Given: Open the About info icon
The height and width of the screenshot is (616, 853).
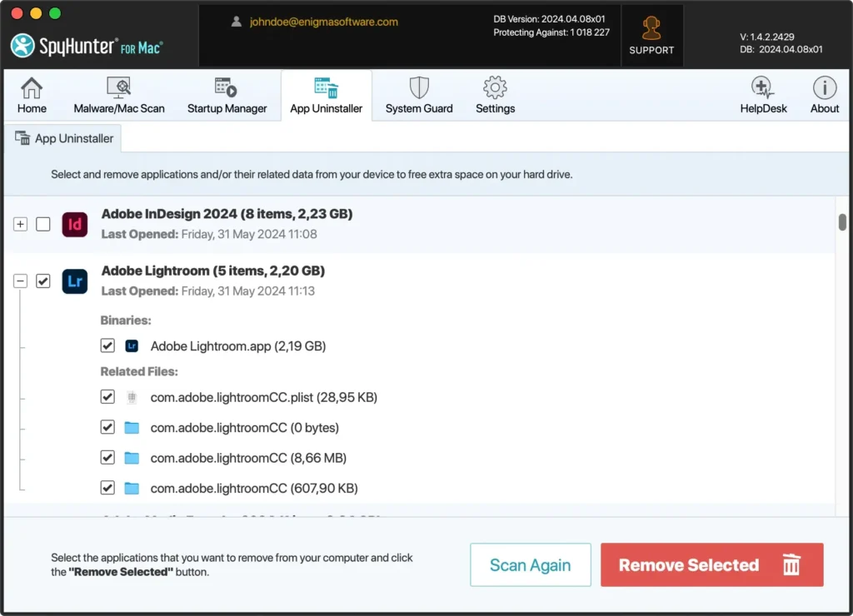Looking at the screenshot, I should coord(825,87).
